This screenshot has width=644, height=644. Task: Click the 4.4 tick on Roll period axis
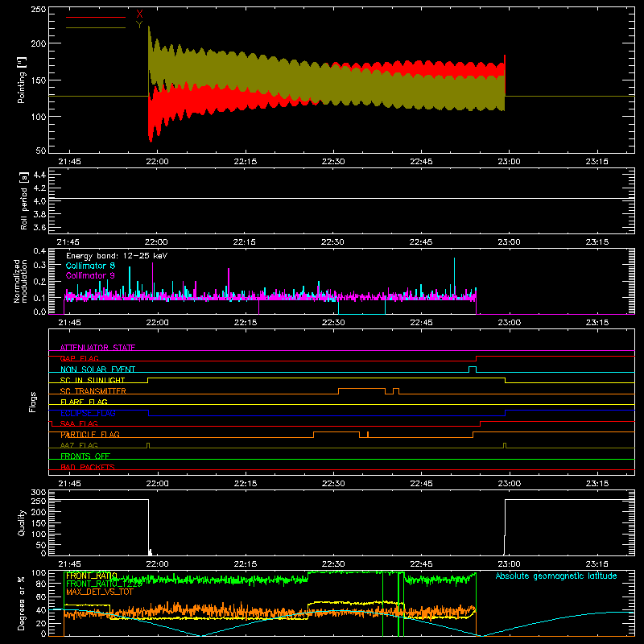click(39, 175)
